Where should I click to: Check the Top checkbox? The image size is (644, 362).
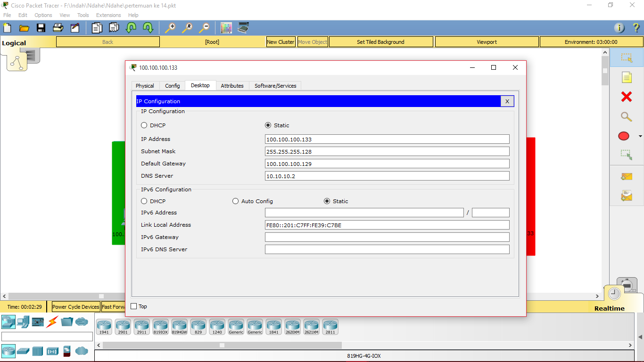point(133,306)
